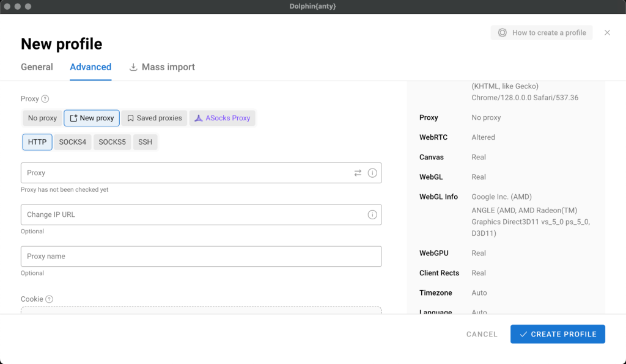Open How to create a profile help
Viewport: 626px width, 364px height.
pyautogui.click(x=542, y=33)
